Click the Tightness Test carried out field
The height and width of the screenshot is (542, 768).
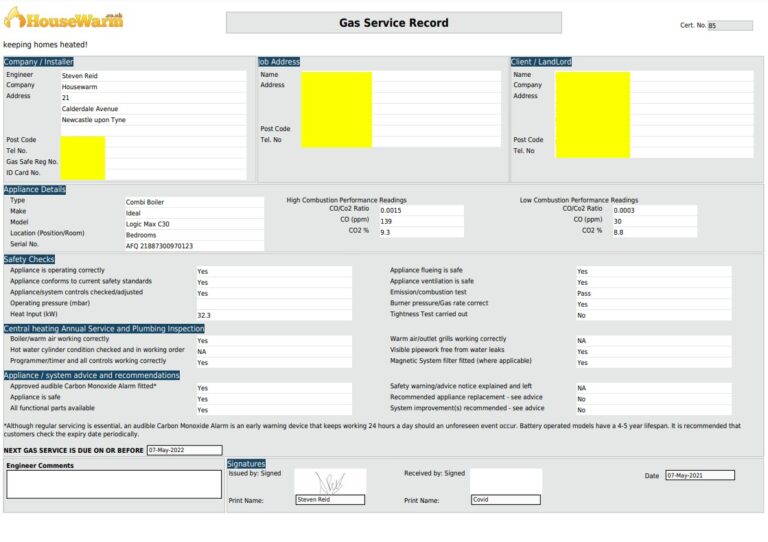[654, 315]
